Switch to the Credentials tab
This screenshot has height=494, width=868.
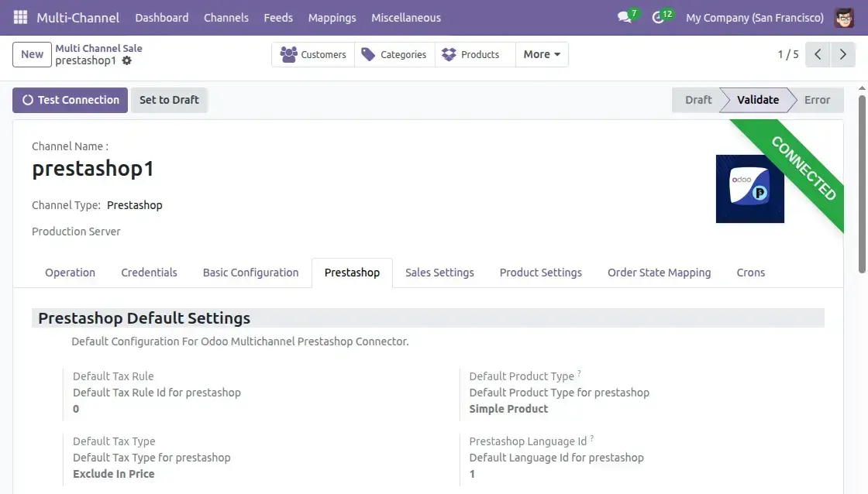[149, 273]
